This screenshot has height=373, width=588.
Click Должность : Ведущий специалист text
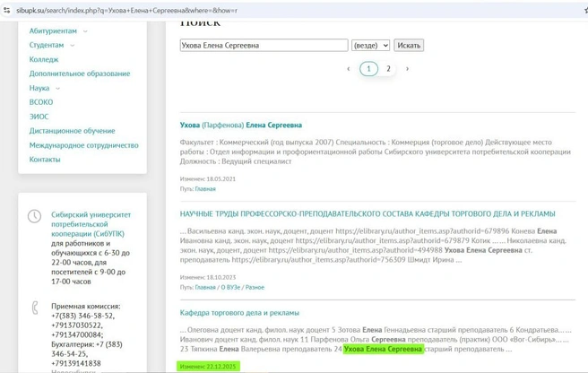[x=236, y=161]
